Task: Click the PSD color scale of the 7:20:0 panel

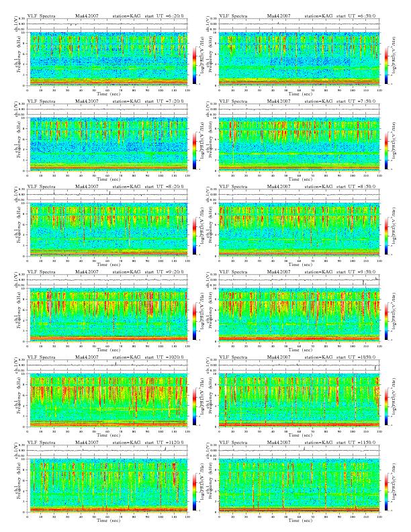Action: coord(194,150)
